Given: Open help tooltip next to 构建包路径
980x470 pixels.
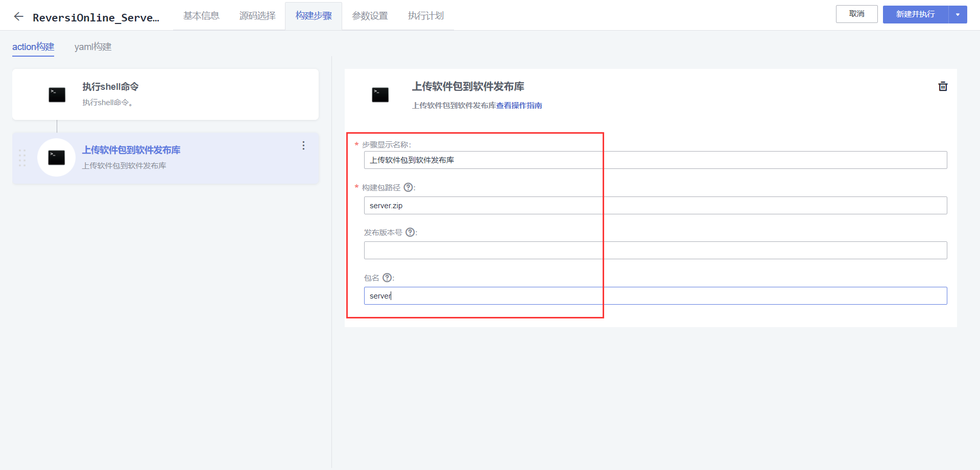Looking at the screenshot, I should (408, 187).
